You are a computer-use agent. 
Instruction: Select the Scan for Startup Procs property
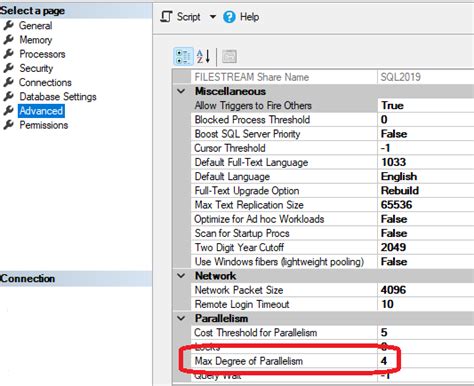click(x=242, y=233)
